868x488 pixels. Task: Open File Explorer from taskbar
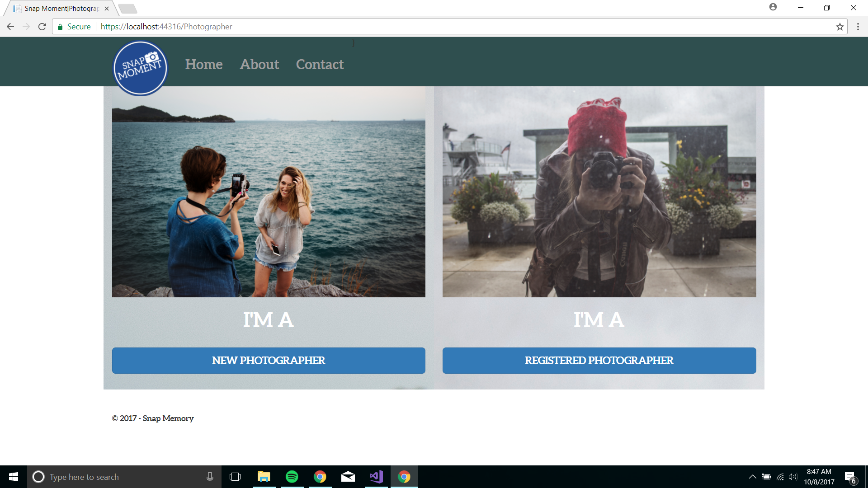tap(264, 477)
